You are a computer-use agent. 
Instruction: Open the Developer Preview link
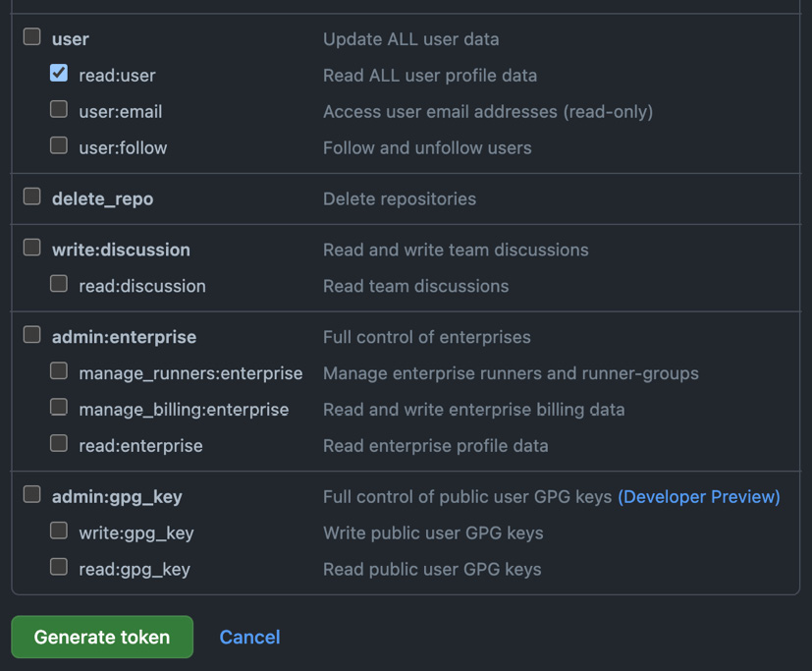[x=699, y=496]
